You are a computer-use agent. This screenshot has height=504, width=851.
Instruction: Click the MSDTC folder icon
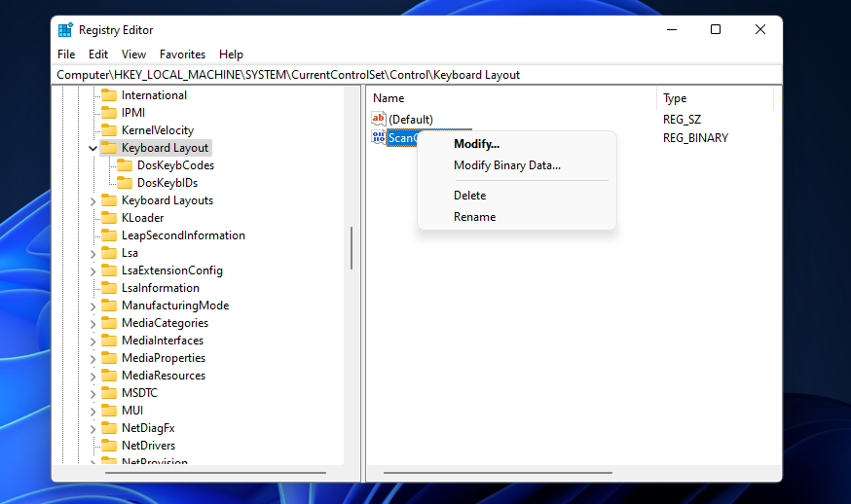(x=109, y=393)
